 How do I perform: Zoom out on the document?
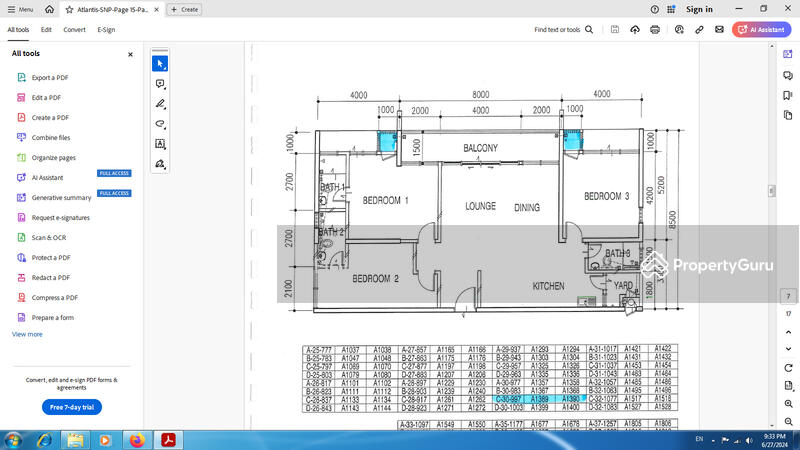(788, 421)
